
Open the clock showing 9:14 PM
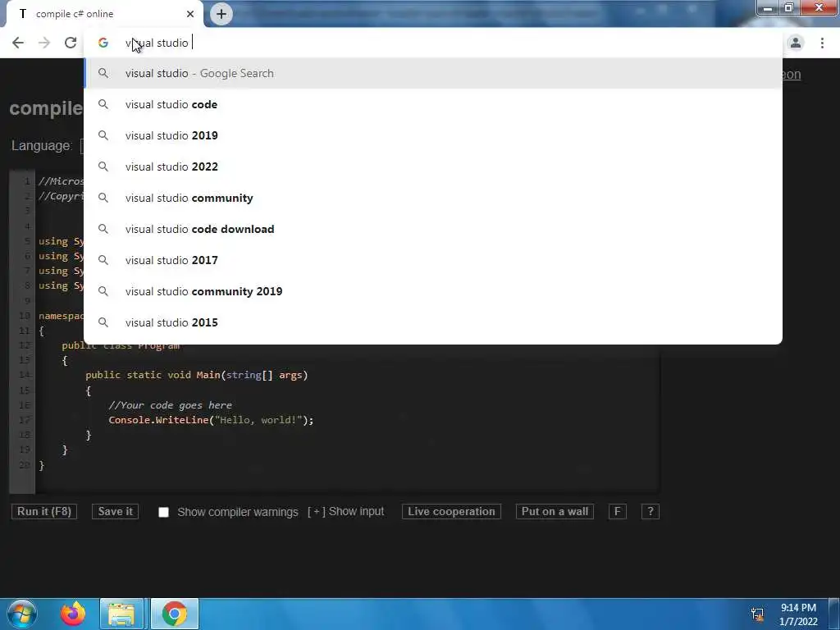[798, 614]
